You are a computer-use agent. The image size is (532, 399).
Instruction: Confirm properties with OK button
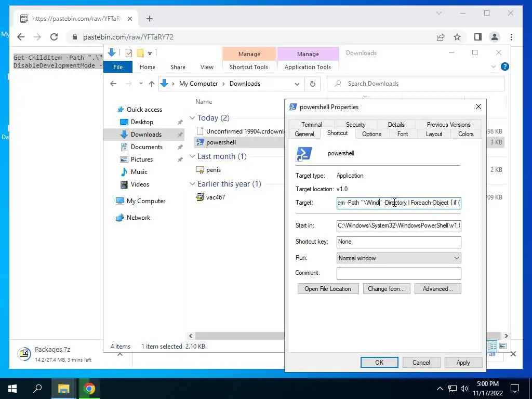379,362
